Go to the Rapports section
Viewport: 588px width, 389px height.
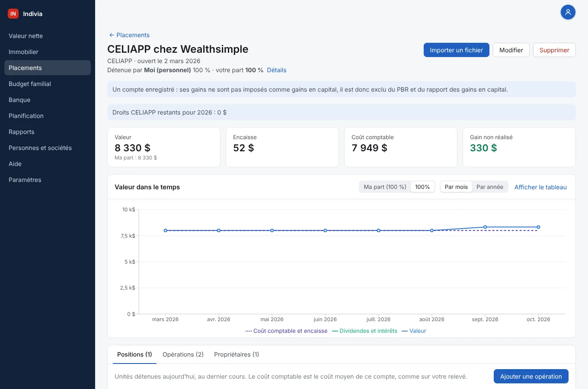(x=48, y=132)
